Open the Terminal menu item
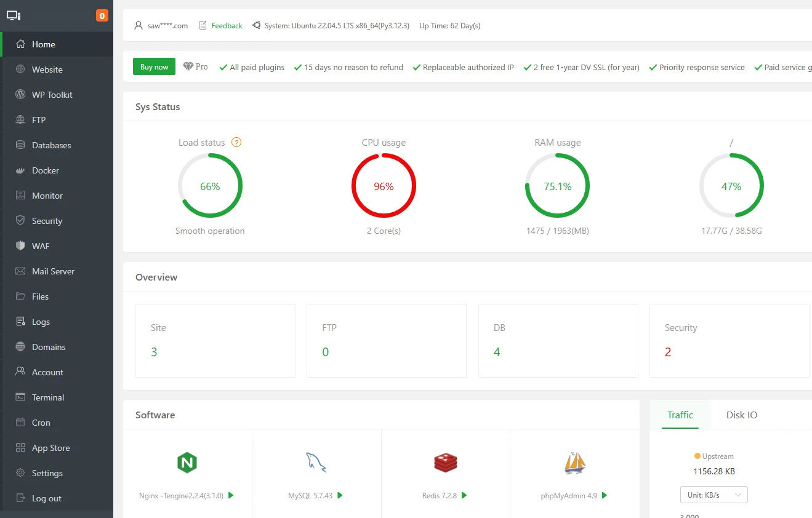Screen dimensions: 812x518 tap(48, 397)
